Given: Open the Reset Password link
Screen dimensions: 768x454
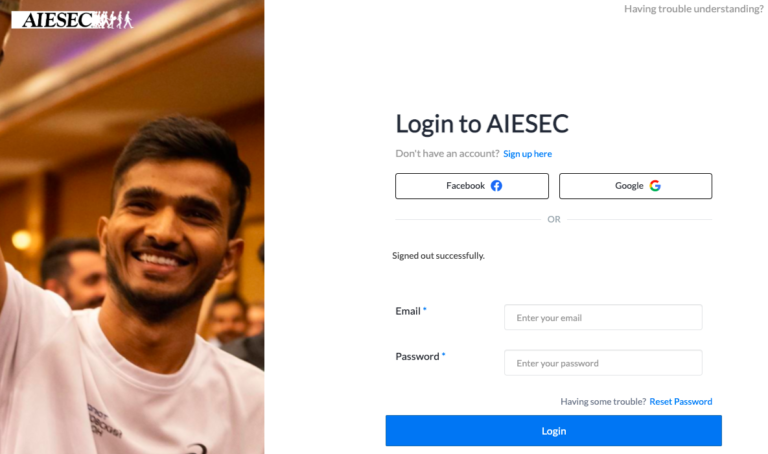Looking at the screenshot, I should click(681, 402).
